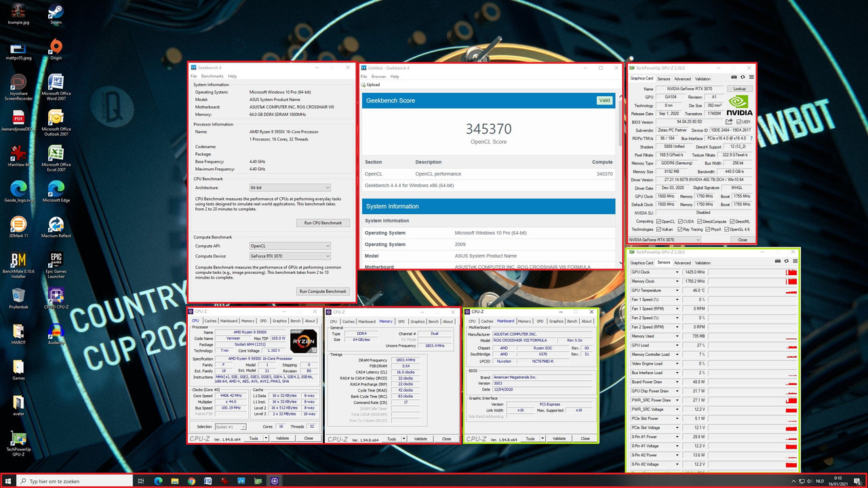
Task: Open Epic Games Launcher icon
Action: point(56,265)
